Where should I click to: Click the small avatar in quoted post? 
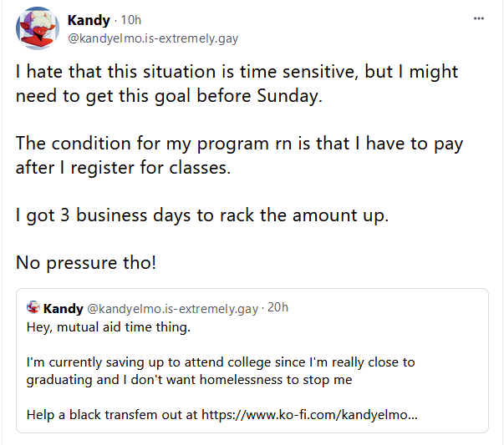(33, 307)
